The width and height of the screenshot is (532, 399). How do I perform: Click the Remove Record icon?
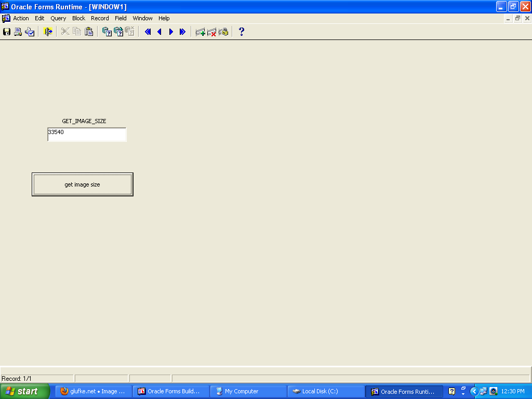click(211, 32)
